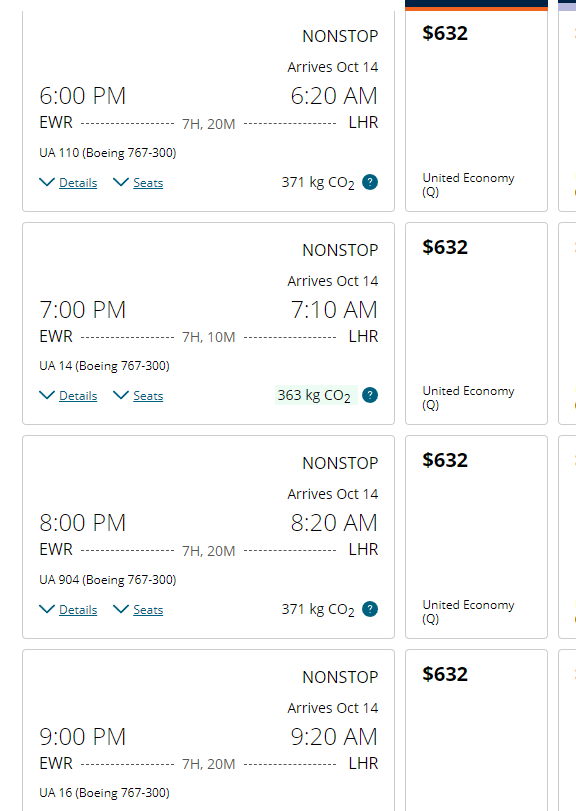Open CO2 help icon for UA 14

(x=370, y=395)
